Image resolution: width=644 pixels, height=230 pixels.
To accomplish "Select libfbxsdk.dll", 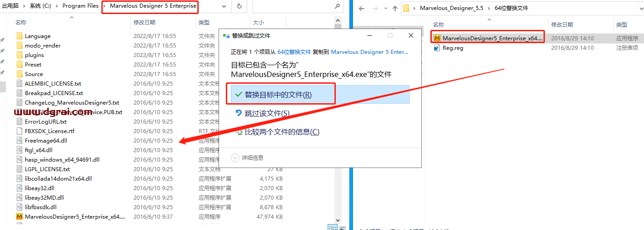I will (x=41, y=207).
